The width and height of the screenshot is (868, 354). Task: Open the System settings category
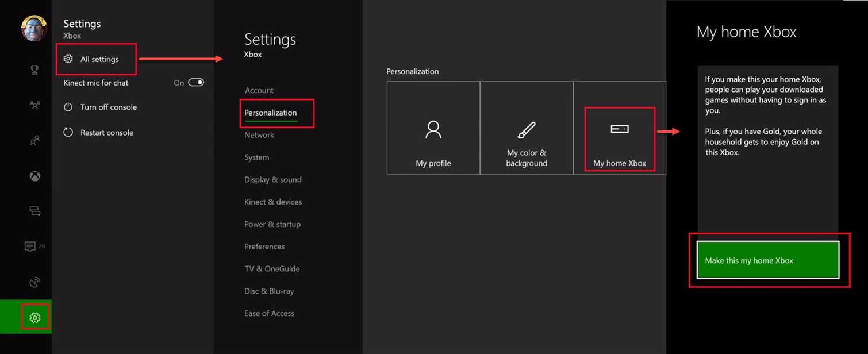[x=256, y=157]
